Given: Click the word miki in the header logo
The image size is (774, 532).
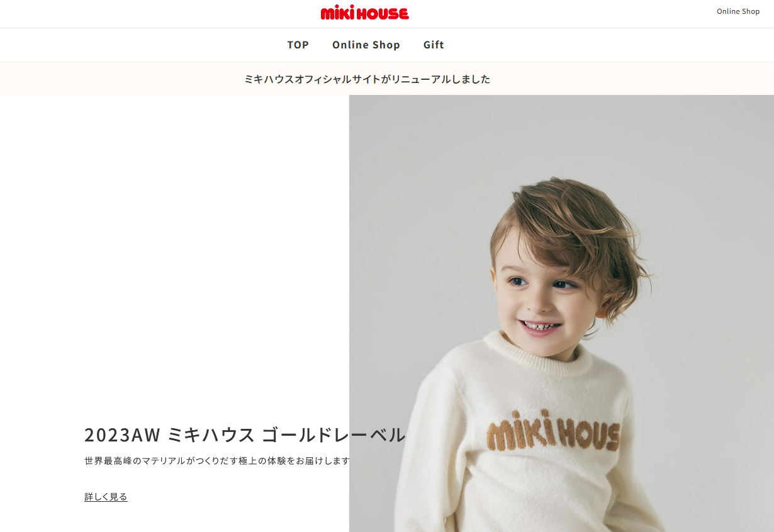Looking at the screenshot, I should 337,13.
